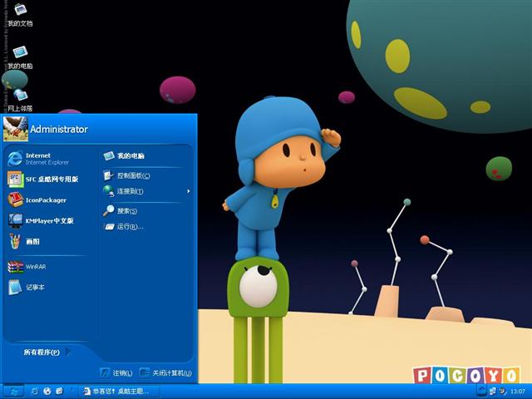
Task: Click the notepad icon beside 记事本
Action: tap(15, 287)
